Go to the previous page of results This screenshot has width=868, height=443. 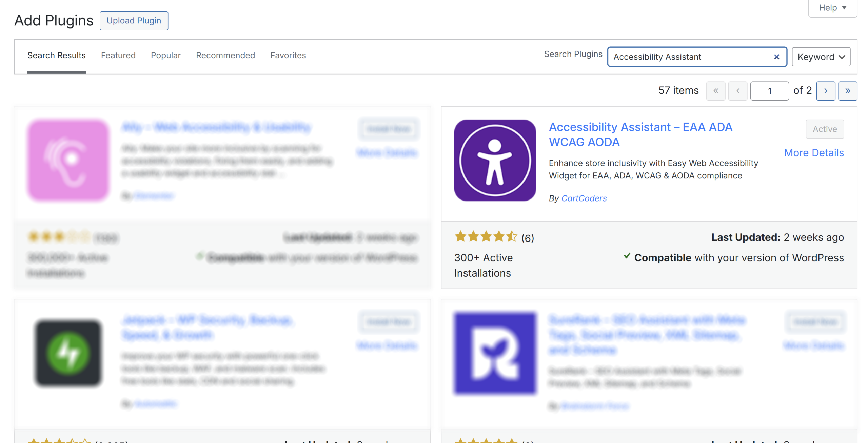738,91
